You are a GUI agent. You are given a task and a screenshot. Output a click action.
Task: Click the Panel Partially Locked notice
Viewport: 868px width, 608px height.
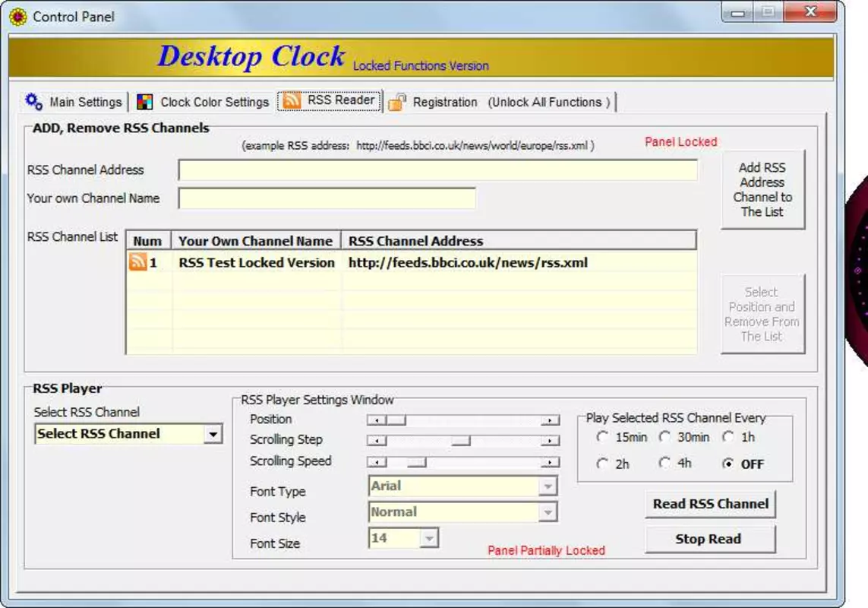[x=546, y=550]
